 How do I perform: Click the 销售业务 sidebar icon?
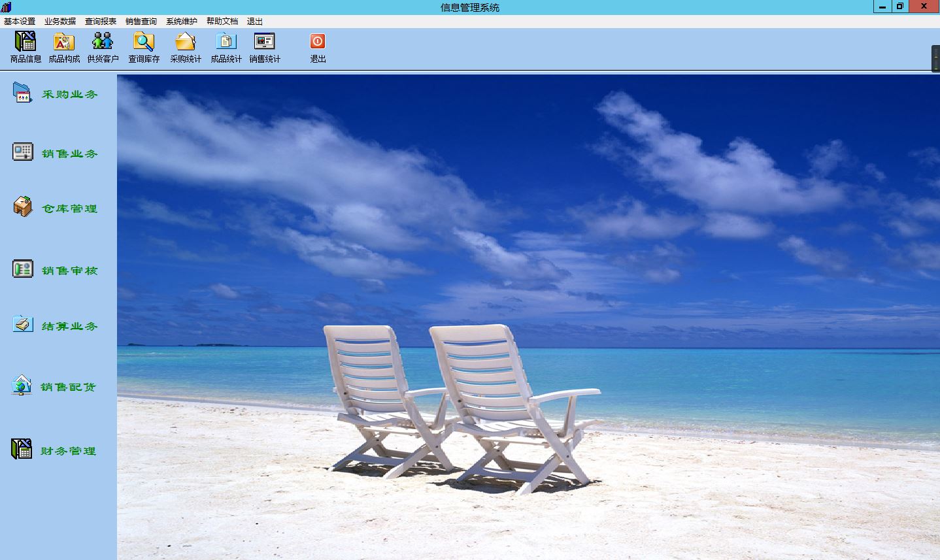[x=22, y=152]
